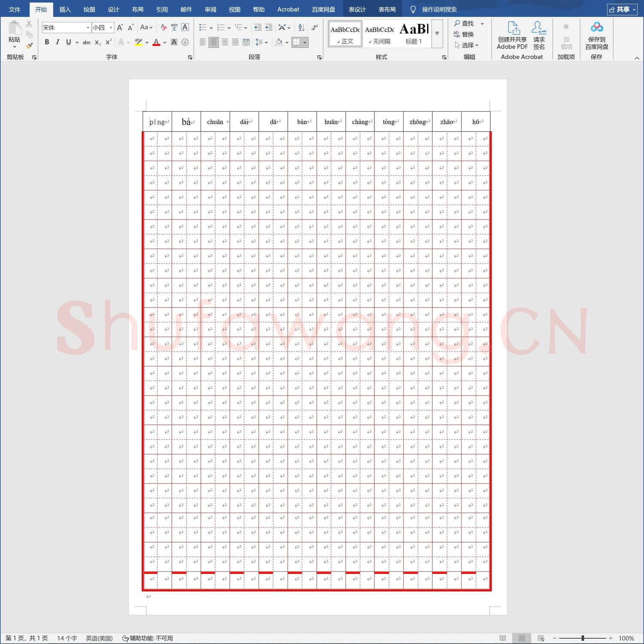Open the highlight color dropdown arrow
The image size is (644, 644).
coord(147,43)
